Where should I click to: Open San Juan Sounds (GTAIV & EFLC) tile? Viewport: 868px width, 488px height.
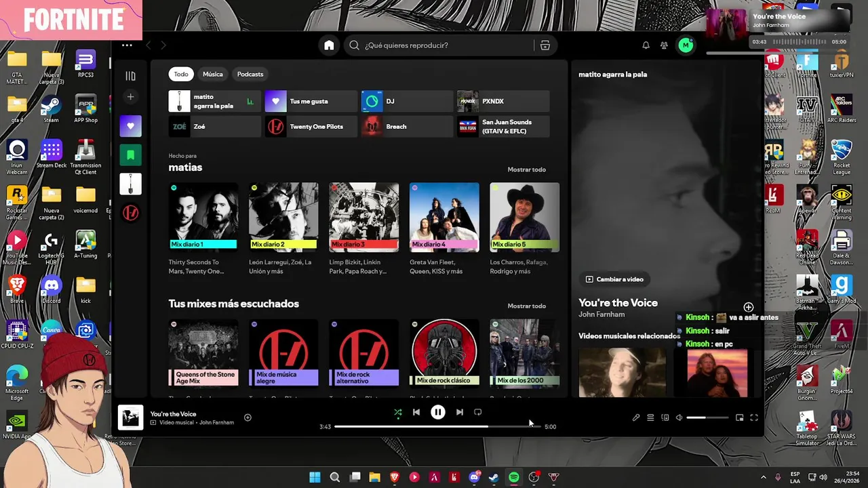tap(503, 127)
